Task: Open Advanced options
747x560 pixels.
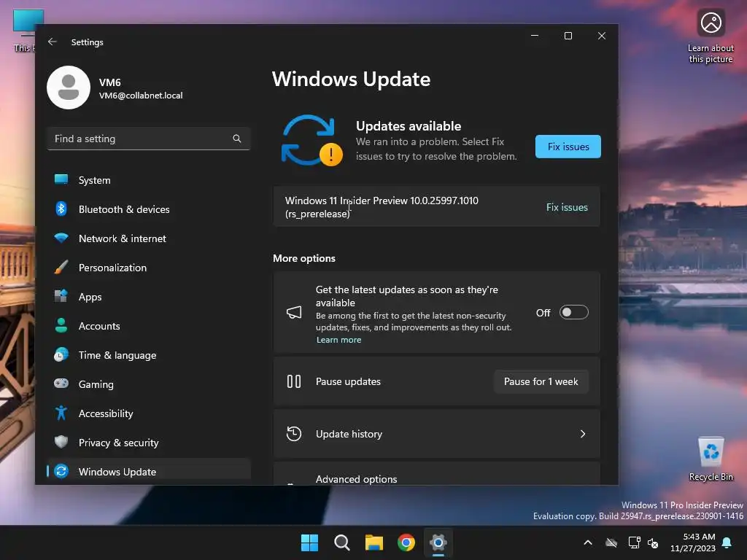Action: coord(436,474)
